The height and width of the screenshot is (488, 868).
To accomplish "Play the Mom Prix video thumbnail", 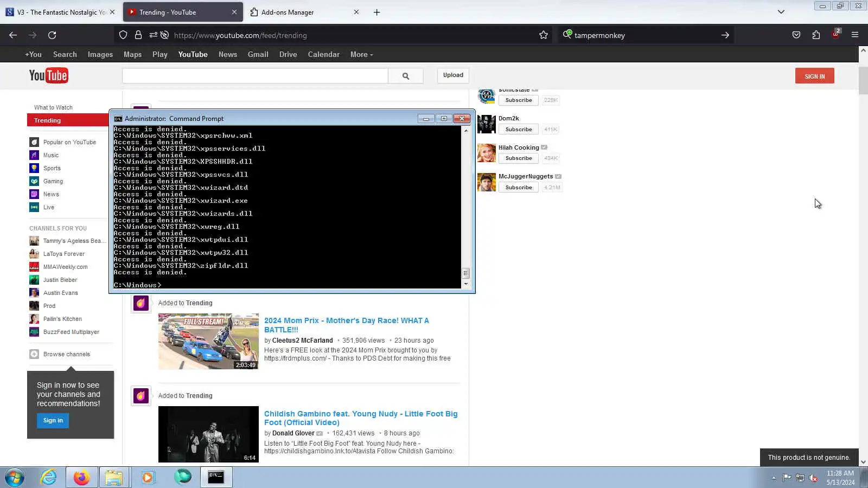I will pos(208,342).
